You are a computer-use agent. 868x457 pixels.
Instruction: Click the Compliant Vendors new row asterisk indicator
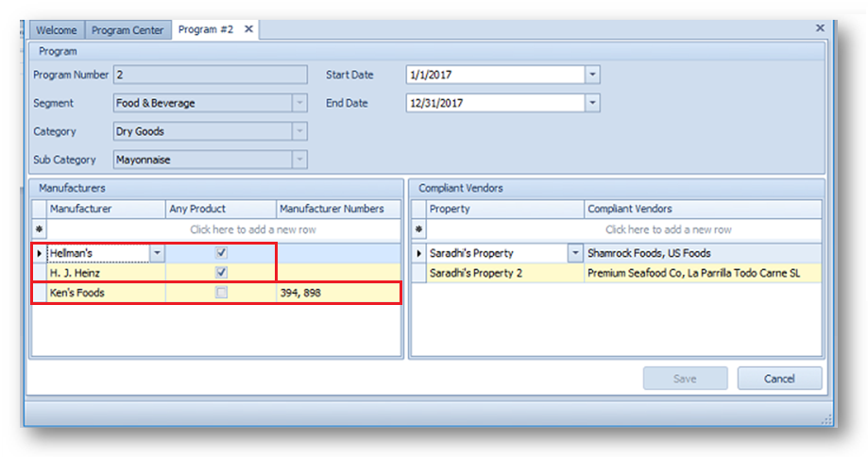click(x=418, y=229)
